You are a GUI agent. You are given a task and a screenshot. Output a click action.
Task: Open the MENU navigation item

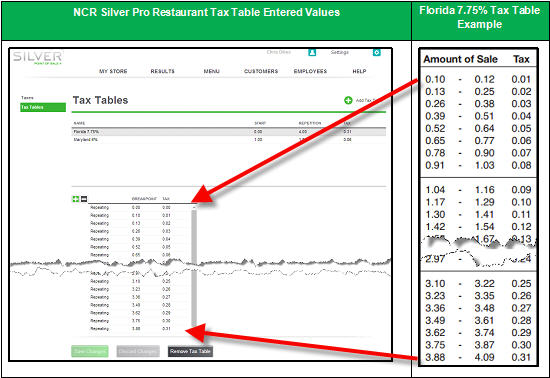point(212,71)
